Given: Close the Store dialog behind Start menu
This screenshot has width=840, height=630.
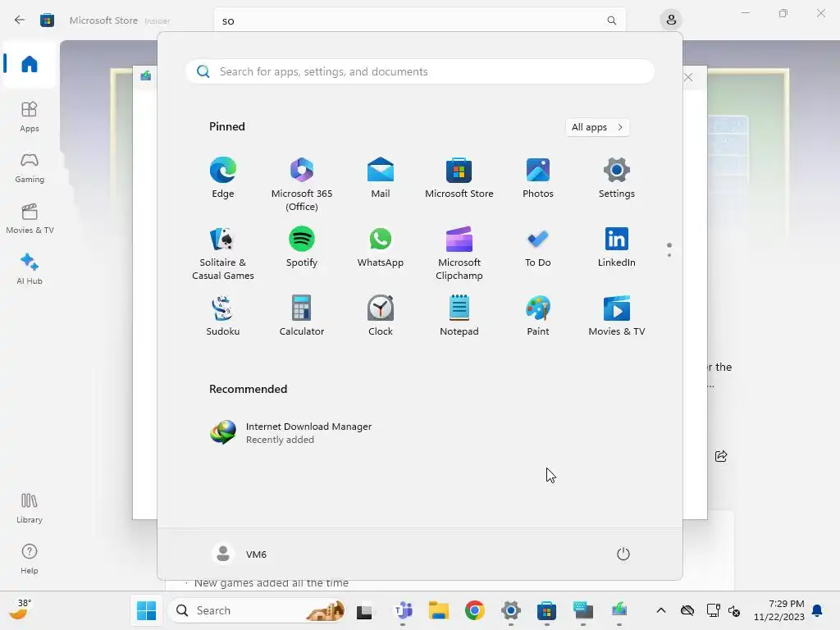Looking at the screenshot, I should coord(688,78).
